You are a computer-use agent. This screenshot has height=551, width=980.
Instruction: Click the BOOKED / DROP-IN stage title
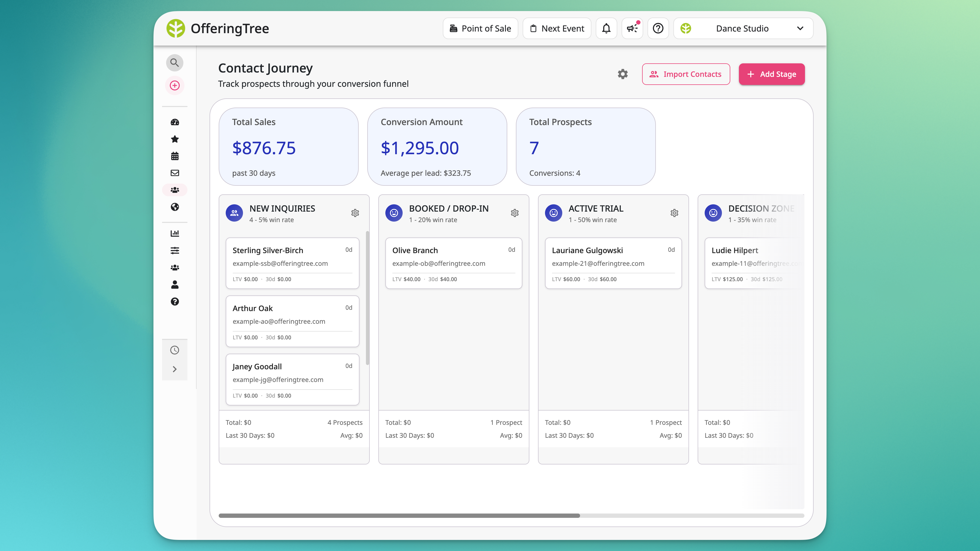(x=448, y=208)
